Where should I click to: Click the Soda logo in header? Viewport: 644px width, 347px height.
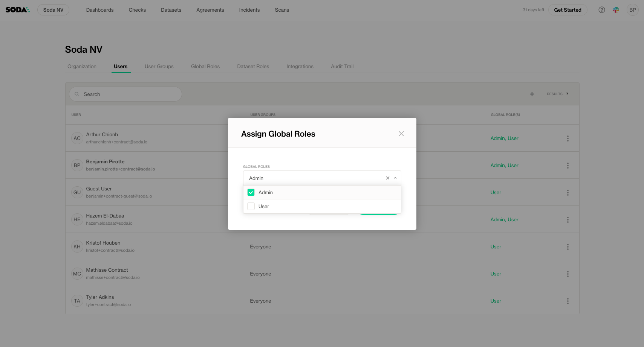[17, 10]
